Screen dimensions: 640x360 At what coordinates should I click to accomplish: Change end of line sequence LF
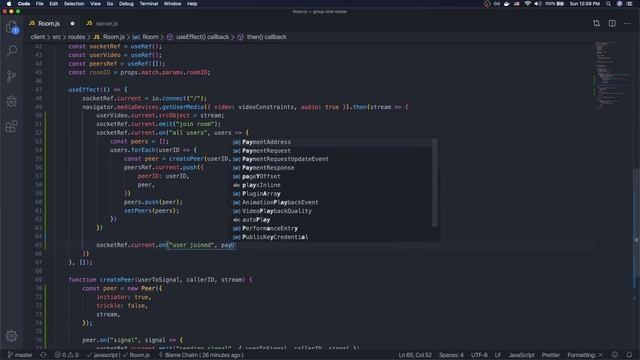click(x=498, y=355)
